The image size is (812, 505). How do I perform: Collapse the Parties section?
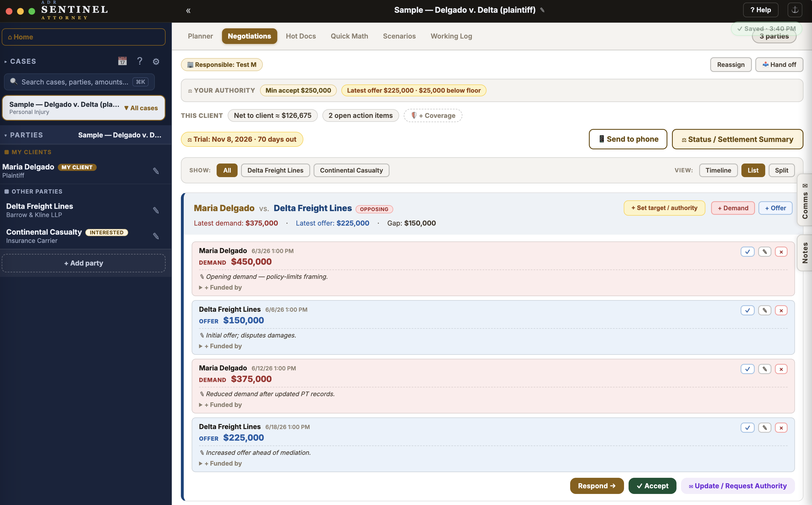24,135
